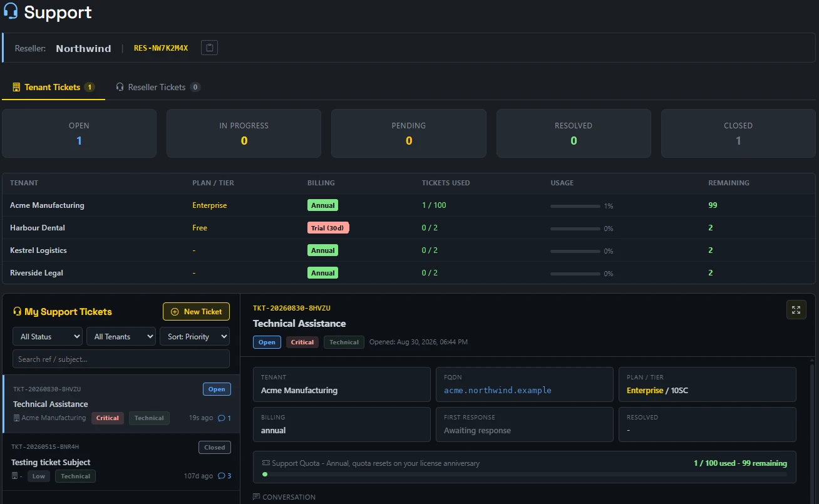Click Free plan for Harbour Dental
The width and height of the screenshot is (819, 504).
click(200, 228)
